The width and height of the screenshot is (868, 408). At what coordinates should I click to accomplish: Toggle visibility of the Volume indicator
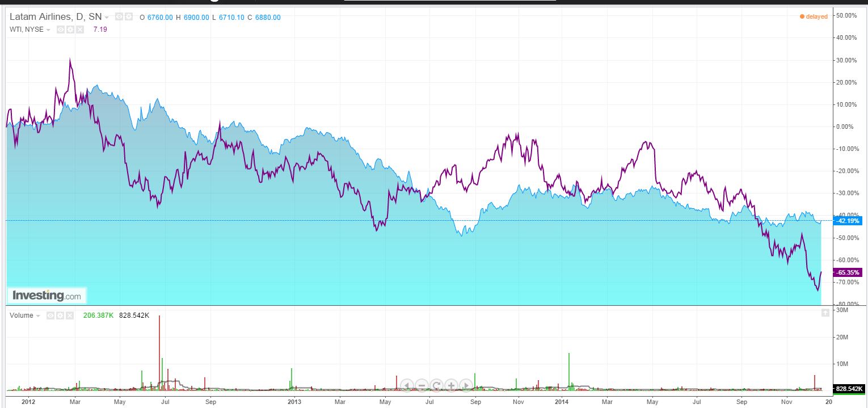[x=50, y=316]
